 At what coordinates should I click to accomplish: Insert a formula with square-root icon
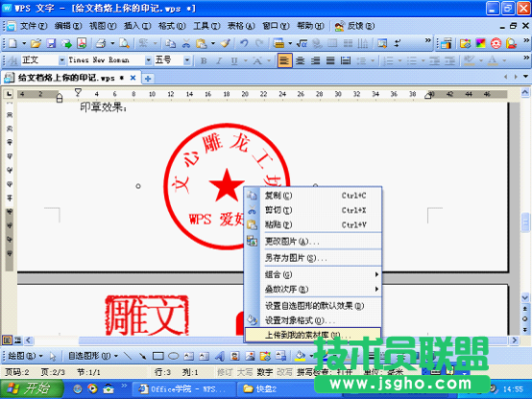[x=302, y=43]
